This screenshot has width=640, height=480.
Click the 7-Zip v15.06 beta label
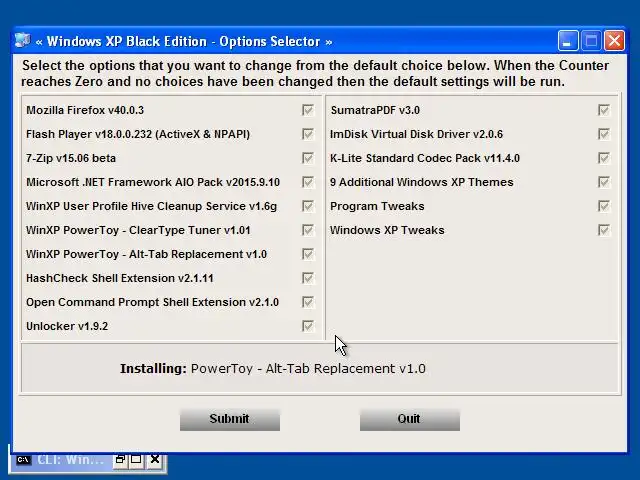(x=71, y=158)
